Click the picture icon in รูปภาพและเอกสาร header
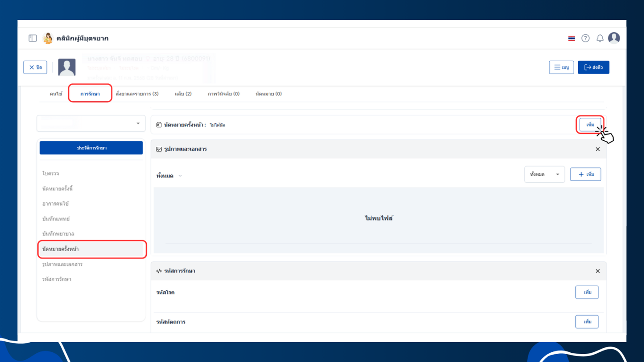 pyautogui.click(x=159, y=149)
